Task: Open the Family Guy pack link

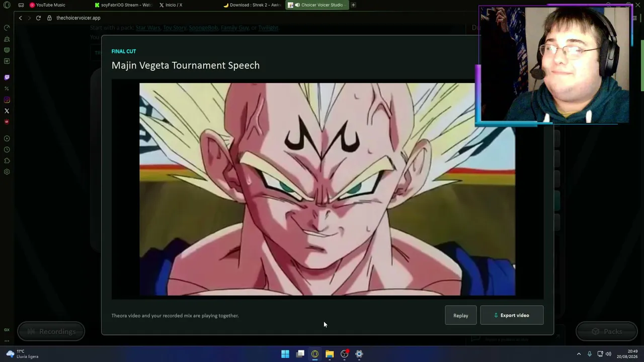Action: tap(235, 28)
